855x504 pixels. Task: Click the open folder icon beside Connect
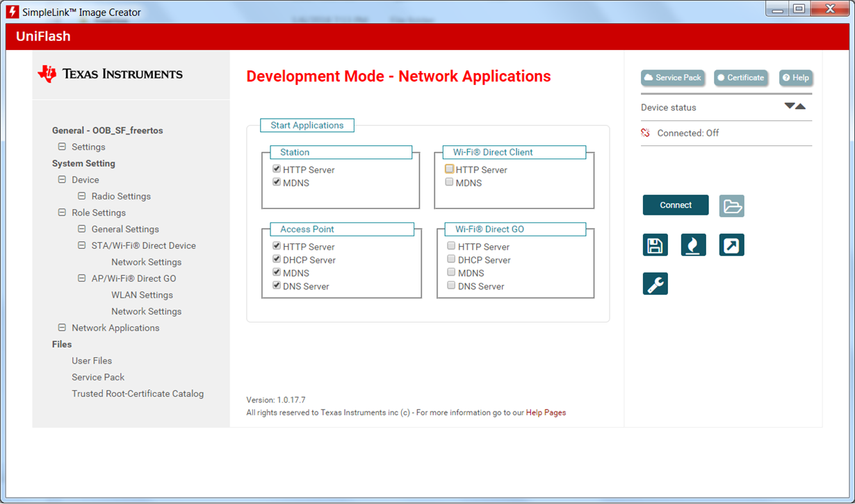732,206
